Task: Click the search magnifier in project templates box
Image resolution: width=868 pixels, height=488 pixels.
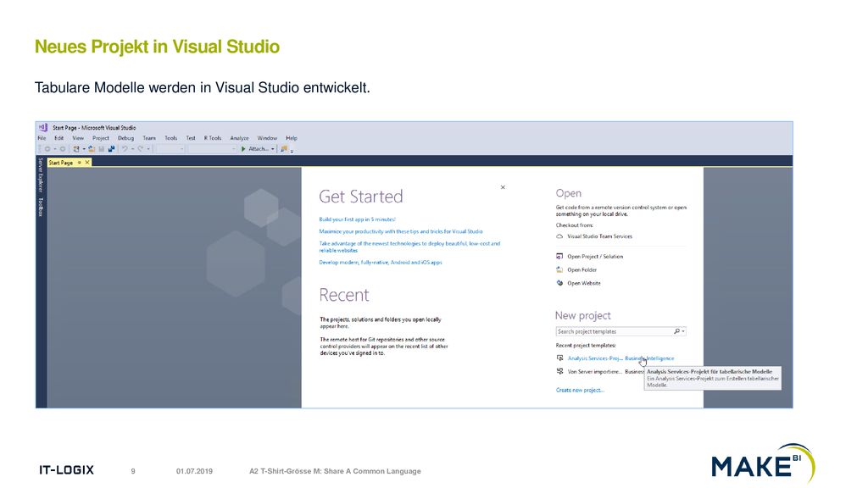Action: coord(676,331)
